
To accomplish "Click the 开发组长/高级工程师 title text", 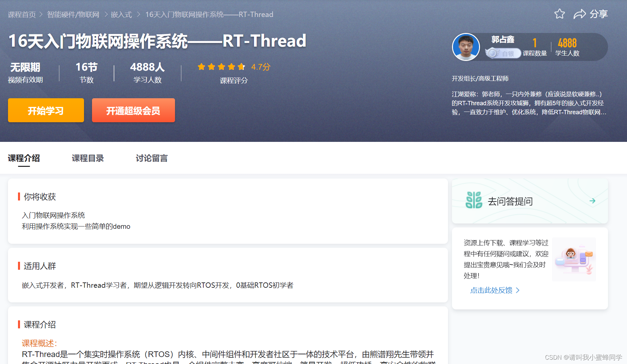I will point(480,79).
